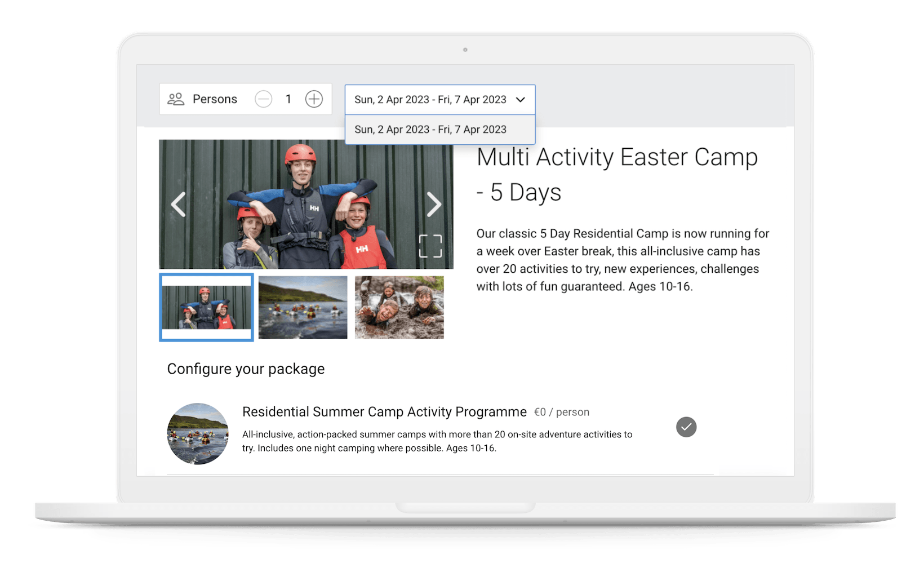This screenshot has height=572, width=924.
Task: Select the first thumbnail of three helmeted kids
Action: coord(206,307)
